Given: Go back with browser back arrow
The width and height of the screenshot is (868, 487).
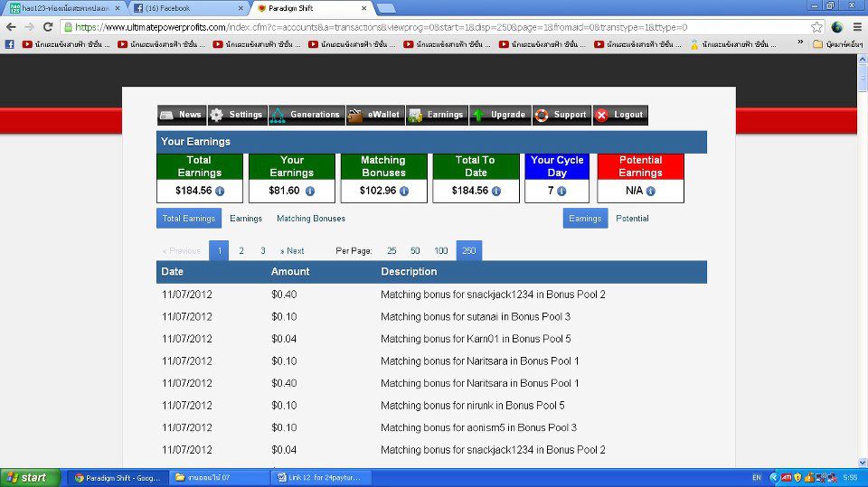Looking at the screenshot, I should [11, 27].
